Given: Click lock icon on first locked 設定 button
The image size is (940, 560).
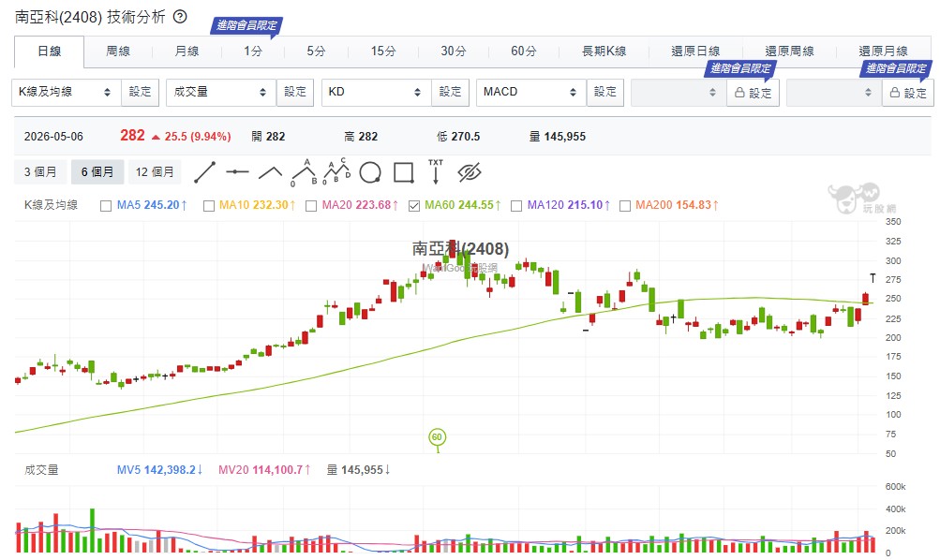Looking at the screenshot, I should (x=739, y=93).
